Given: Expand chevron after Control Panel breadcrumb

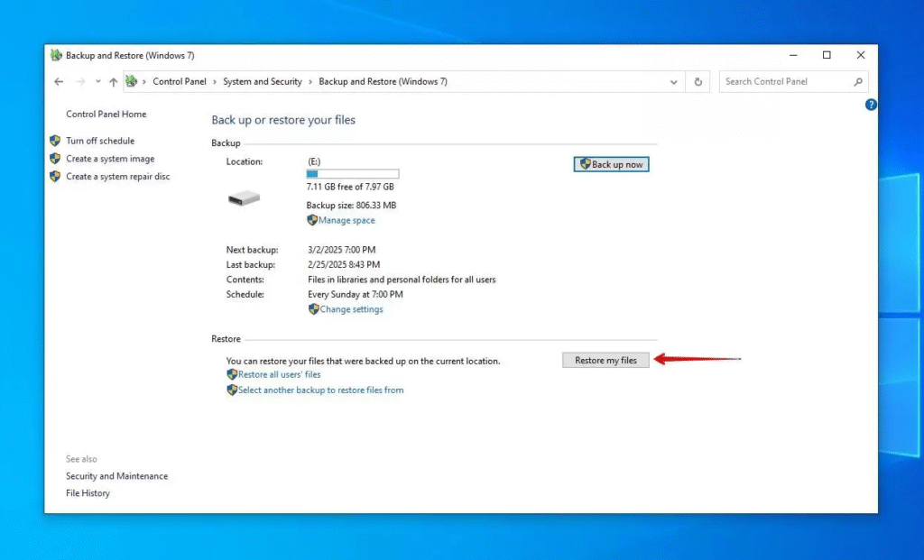Looking at the screenshot, I should 215,82.
